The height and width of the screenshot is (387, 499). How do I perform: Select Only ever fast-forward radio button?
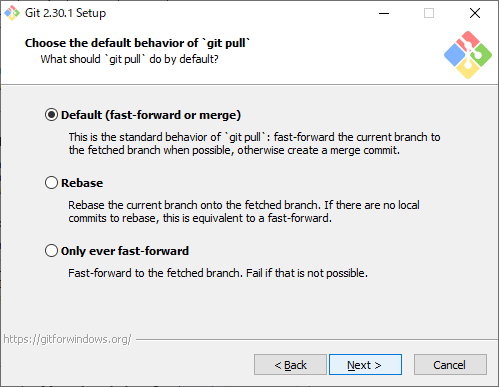pos(51,251)
